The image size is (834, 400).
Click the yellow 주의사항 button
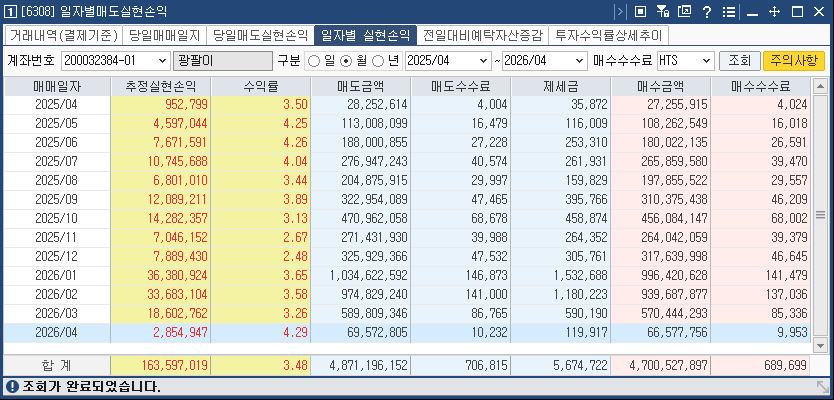click(x=793, y=61)
